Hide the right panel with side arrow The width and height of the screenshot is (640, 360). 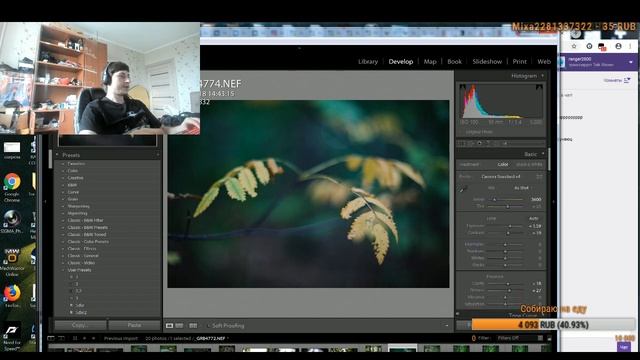pyautogui.click(x=553, y=201)
